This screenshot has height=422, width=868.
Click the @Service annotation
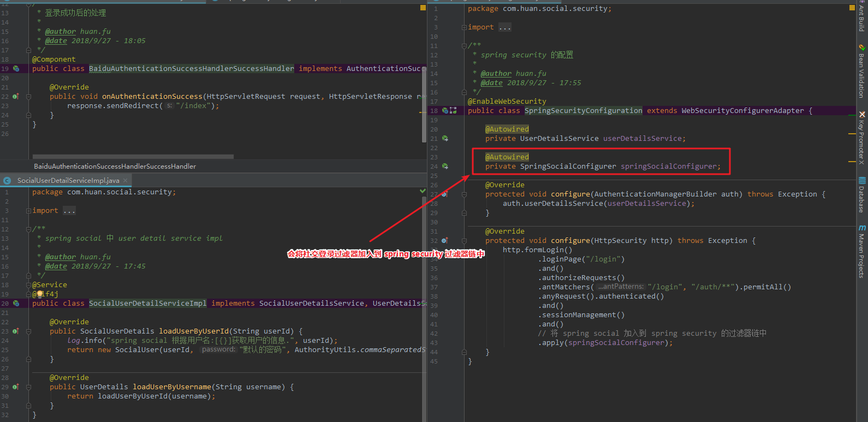(x=50, y=285)
